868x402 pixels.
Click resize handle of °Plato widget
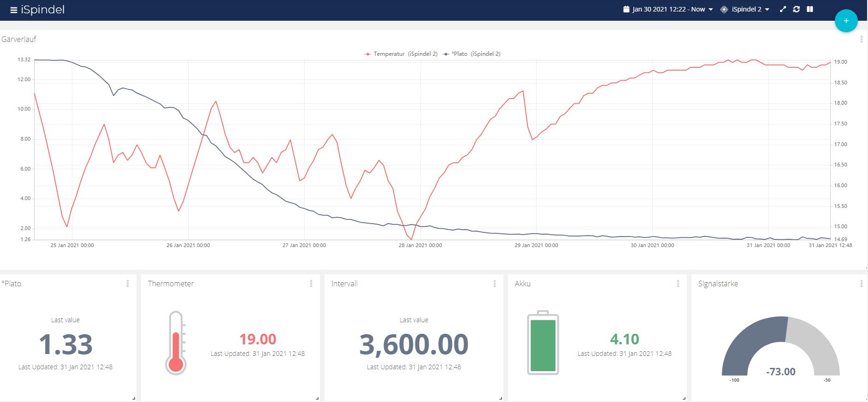(134, 398)
